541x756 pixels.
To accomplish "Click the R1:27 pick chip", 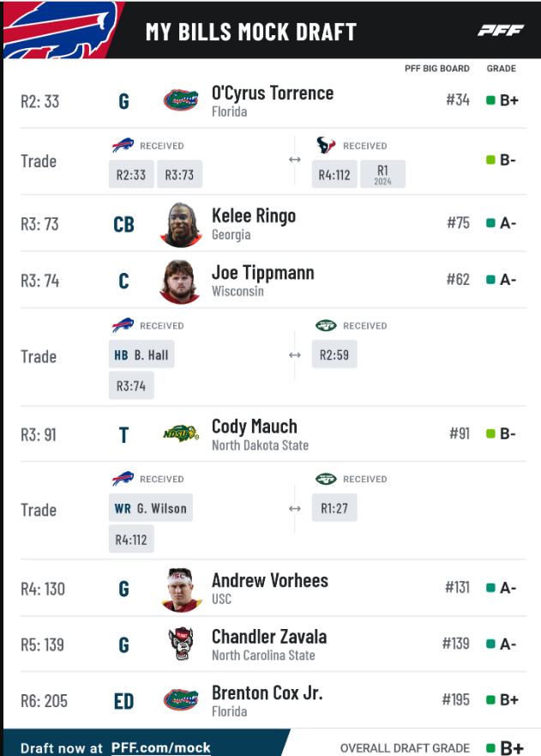I will point(334,508).
